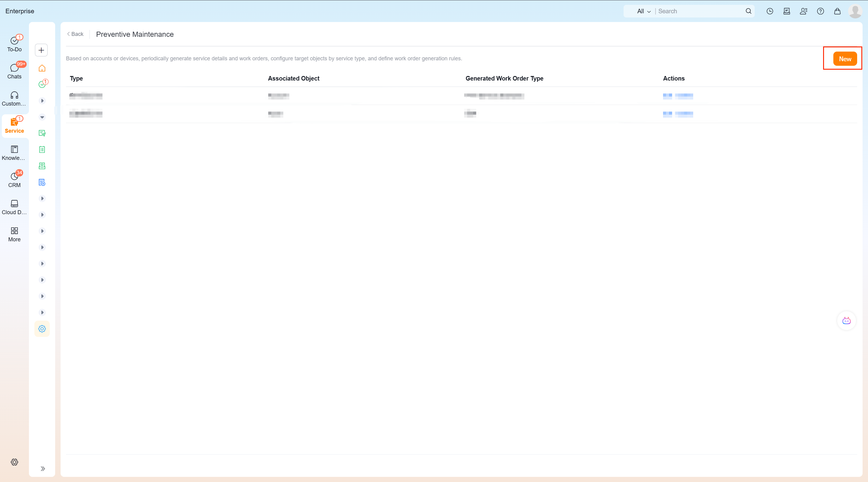Open the Cloud Drive module
Screen dimensions: 868x482
tap(14, 207)
